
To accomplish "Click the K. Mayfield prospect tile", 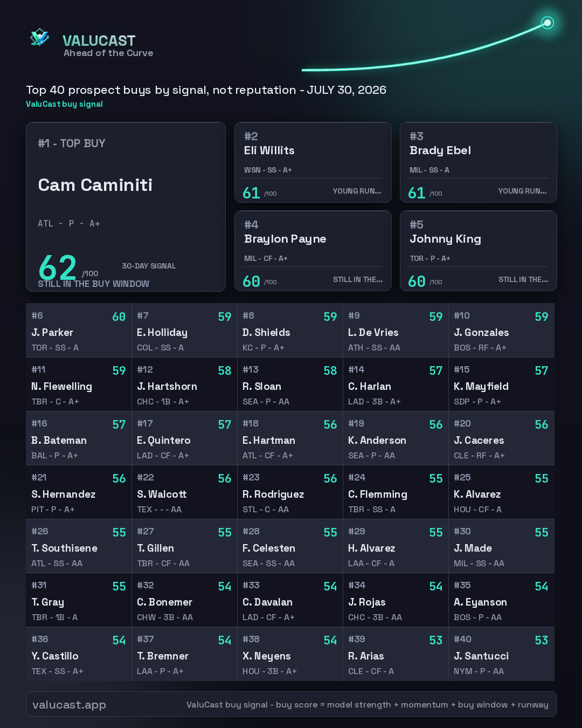I will (501, 384).
